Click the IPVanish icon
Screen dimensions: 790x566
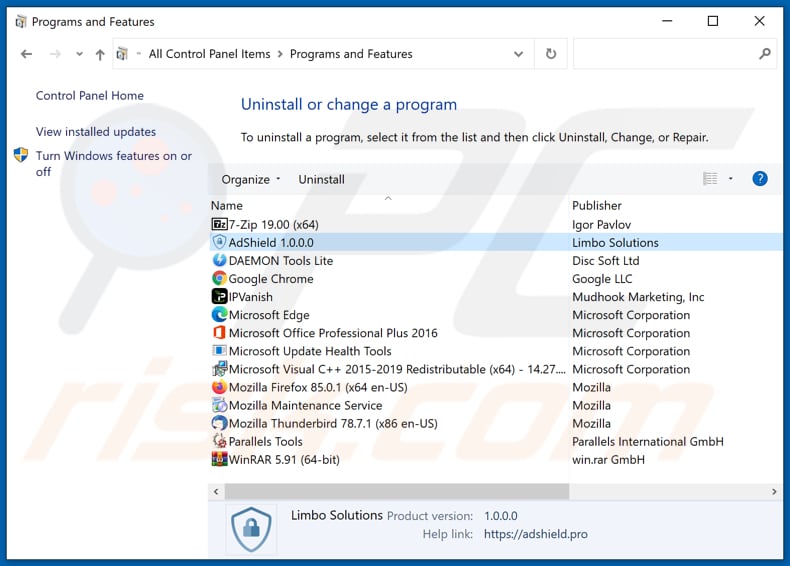click(x=219, y=297)
